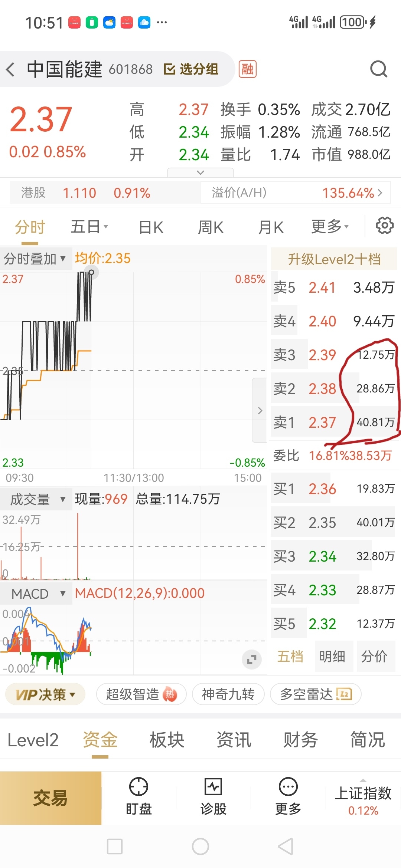Viewport: 401px width, 868px height.
Task: Tap the 港股 1.110 quote
Action: click(x=105, y=193)
